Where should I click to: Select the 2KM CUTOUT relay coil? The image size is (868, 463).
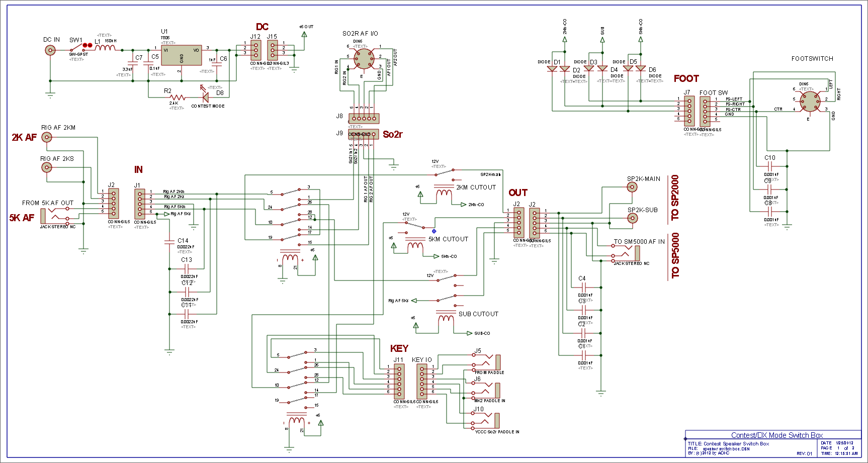(x=443, y=193)
